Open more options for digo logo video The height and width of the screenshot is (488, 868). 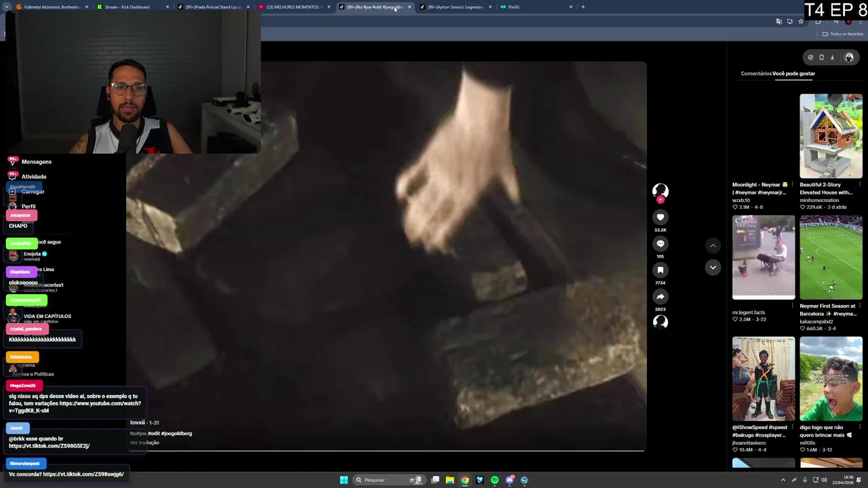pos(860,427)
